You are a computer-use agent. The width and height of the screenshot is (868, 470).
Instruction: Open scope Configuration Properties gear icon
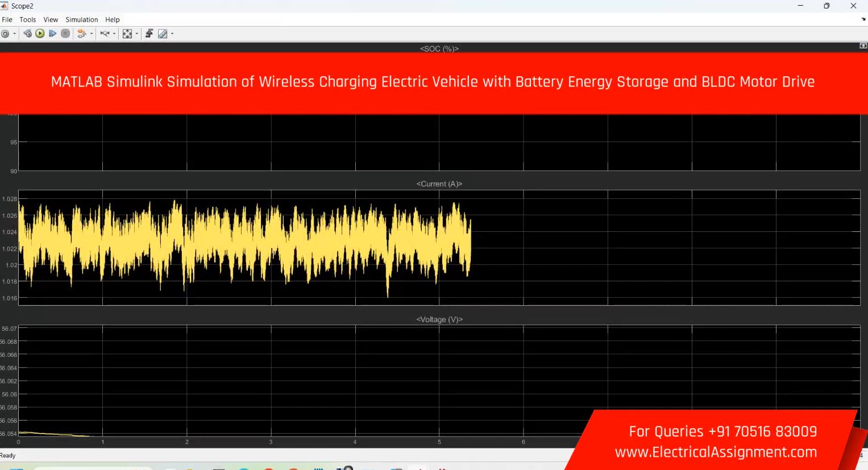5,34
